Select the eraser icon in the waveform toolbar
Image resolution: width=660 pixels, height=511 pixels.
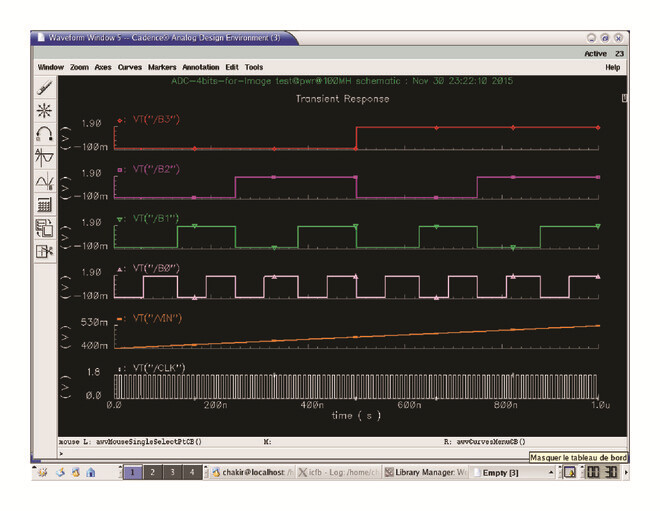[x=45, y=88]
